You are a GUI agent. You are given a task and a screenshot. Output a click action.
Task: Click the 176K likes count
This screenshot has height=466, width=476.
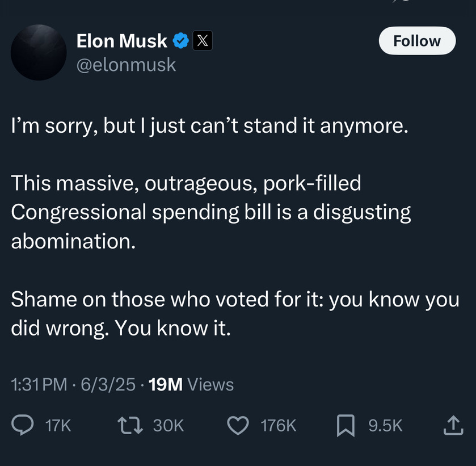coord(279,425)
